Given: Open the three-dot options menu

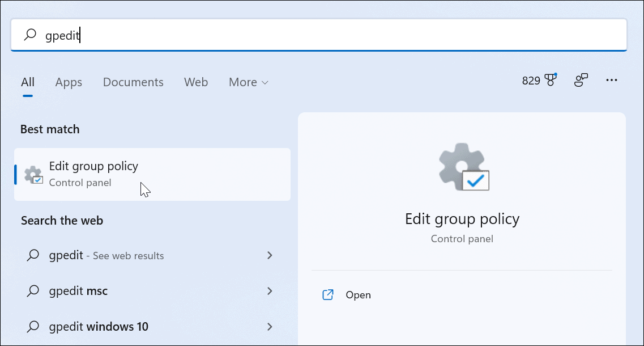Looking at the screenshot, I should coord(611,81).
